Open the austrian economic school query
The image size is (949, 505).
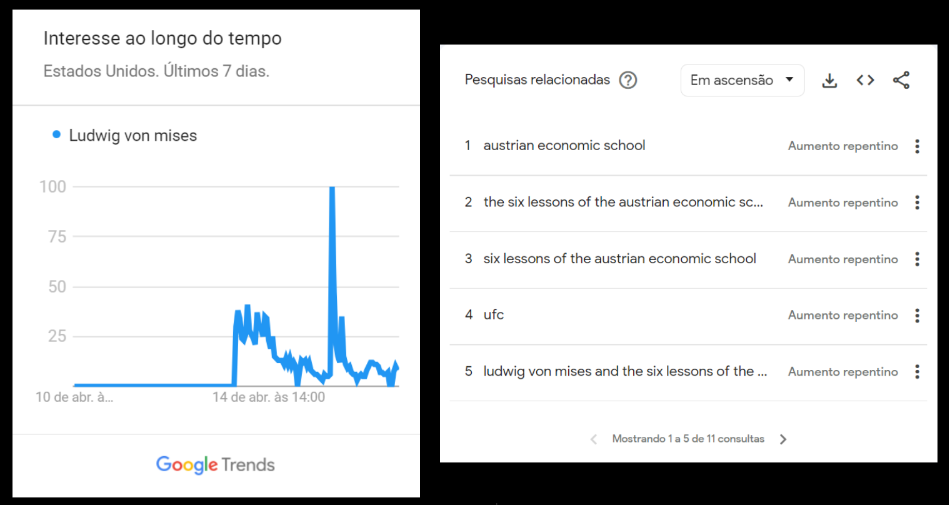click(x=564, y=145)
